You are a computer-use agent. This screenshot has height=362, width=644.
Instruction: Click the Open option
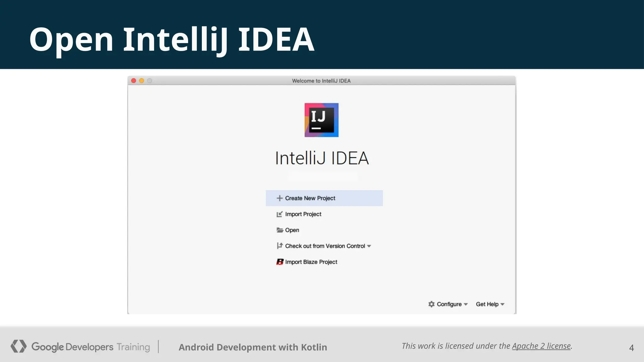tap(292, 230)
